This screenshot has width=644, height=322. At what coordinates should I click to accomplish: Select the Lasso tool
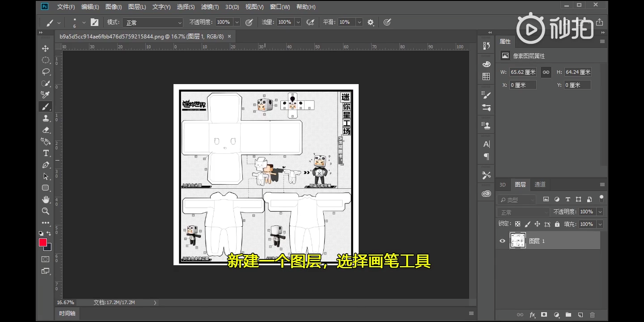pos(46,72)
